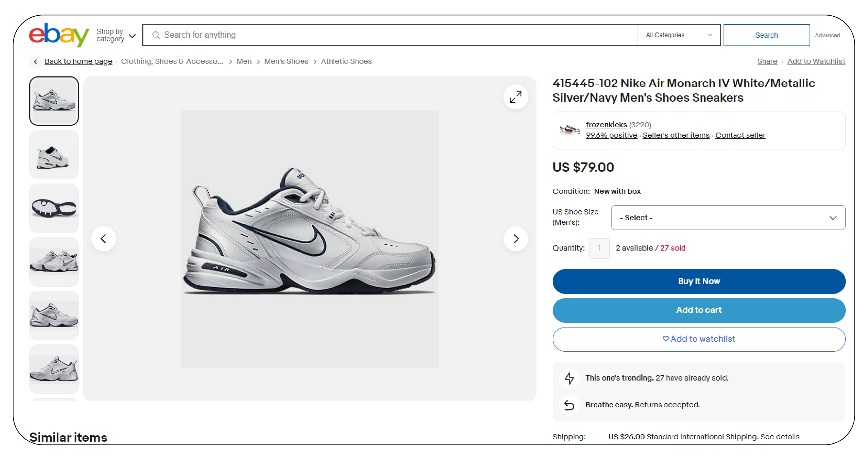Click the Add to cart button
868x458 pixels.
(699, 310)
